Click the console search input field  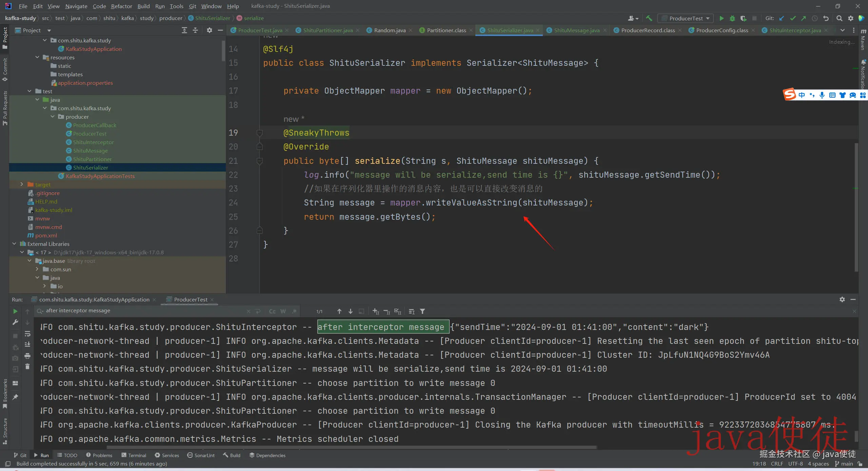tap(142, 311)
